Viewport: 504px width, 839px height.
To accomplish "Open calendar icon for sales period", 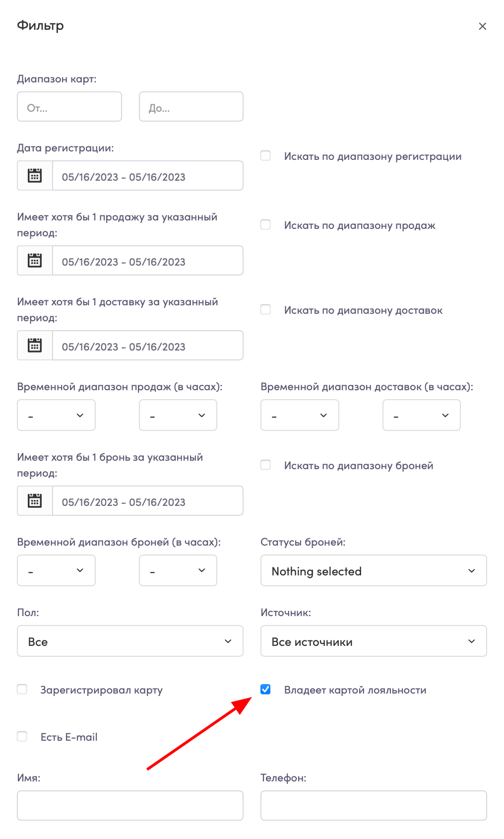I will click(35, 261).
